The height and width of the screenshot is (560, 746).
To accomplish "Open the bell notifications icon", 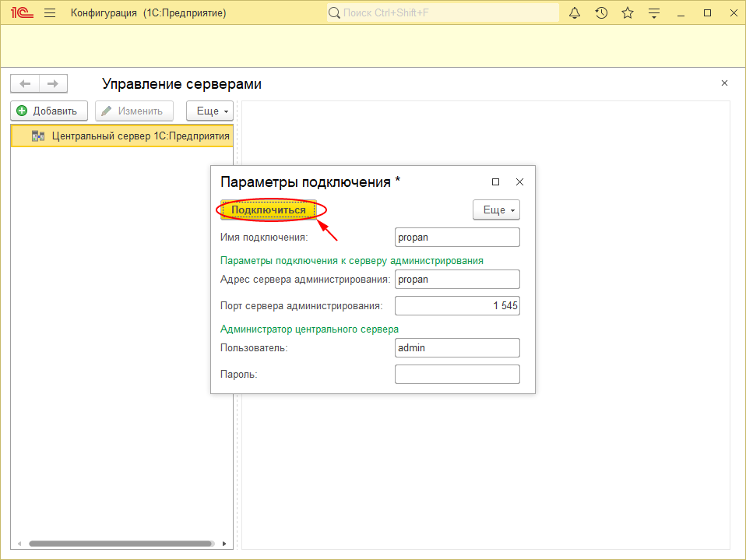I will coord(575,12).
